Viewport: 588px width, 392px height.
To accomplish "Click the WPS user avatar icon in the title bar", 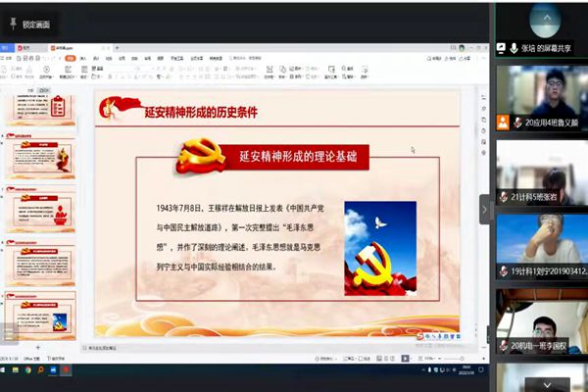I will pos(462,47).
